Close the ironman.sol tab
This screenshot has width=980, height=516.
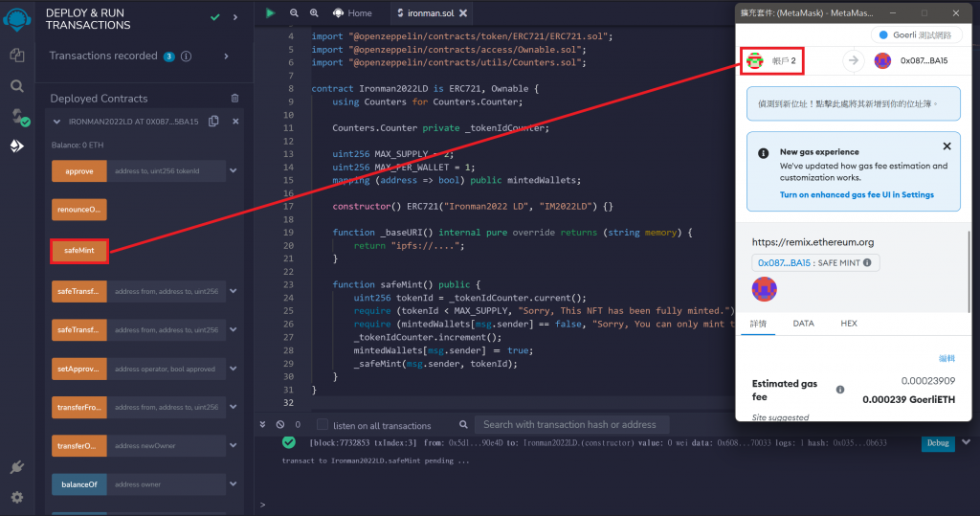click(463, 13)
